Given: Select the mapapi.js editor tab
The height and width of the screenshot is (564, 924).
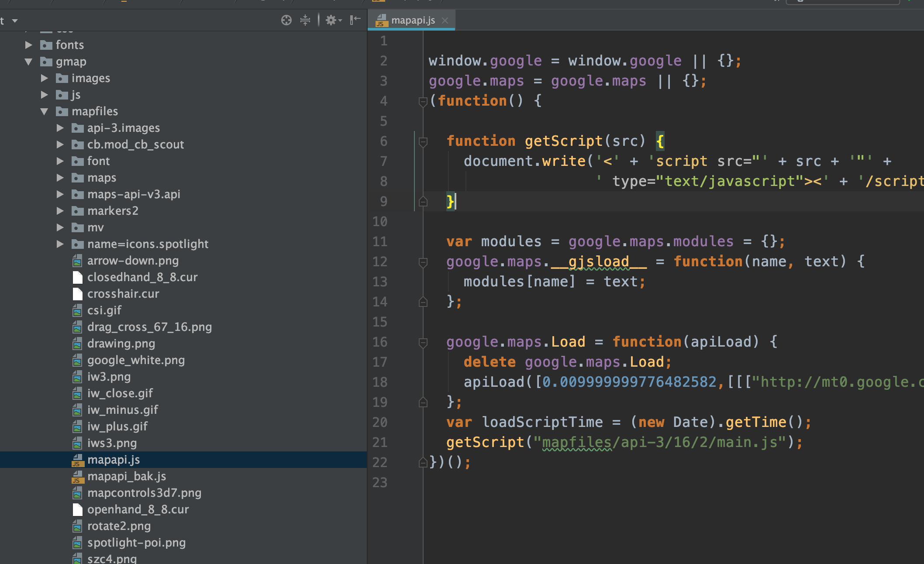Looking at the screenshot, I should [413, 21].
